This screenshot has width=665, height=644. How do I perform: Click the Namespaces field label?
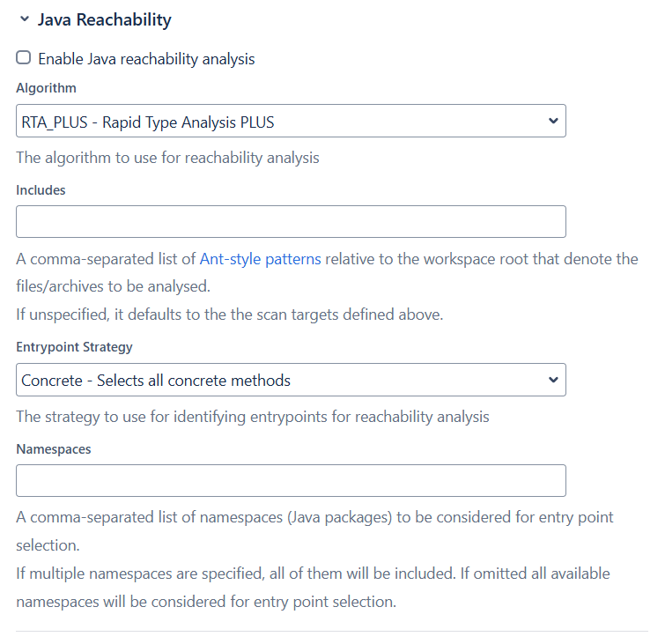tap(54, 448)
